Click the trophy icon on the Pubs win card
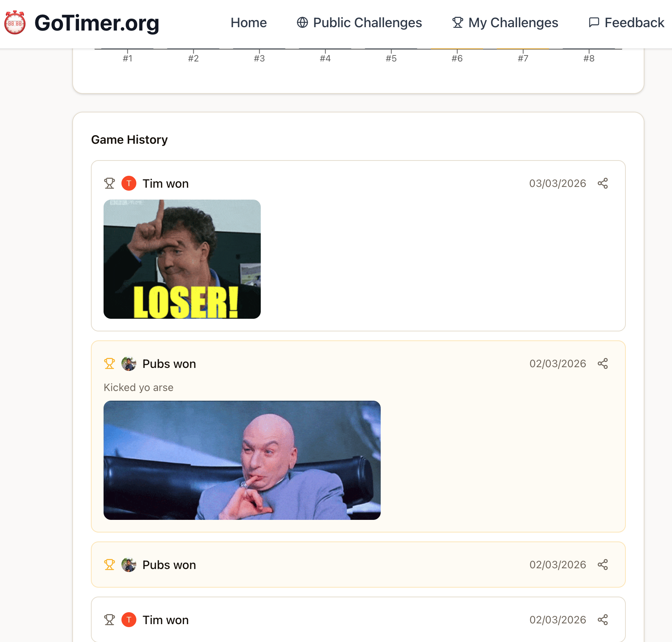Image resolution: width=672 pixels, height=642 pixels. tap(109, 363)
